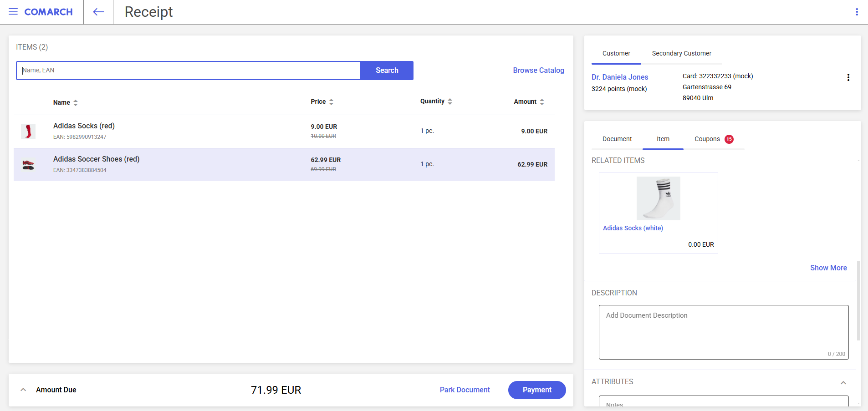The width and height of the screenshot is (868, 411).
Task: Click the Add Document Description box
Action: coord(724,332)
